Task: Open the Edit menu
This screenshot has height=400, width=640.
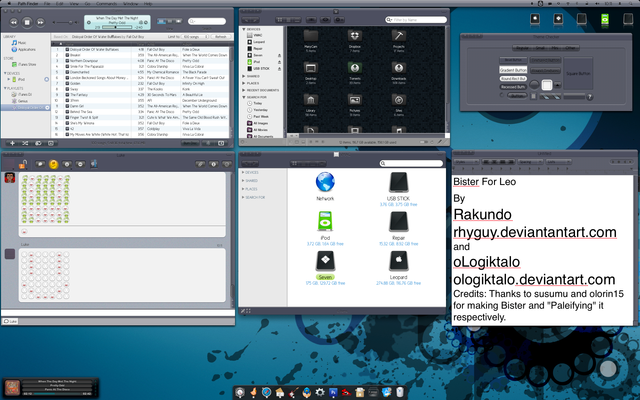Action: [x=60, y=3]
